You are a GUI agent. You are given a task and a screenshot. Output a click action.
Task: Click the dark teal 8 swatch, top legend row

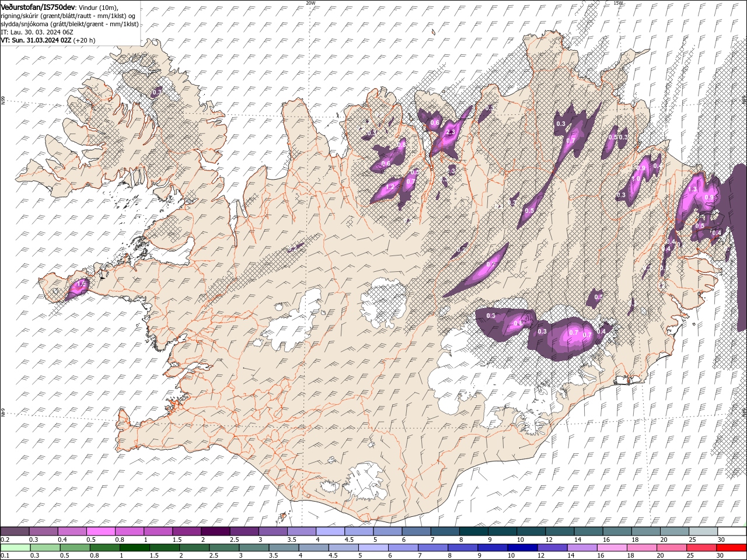[473, 531]
